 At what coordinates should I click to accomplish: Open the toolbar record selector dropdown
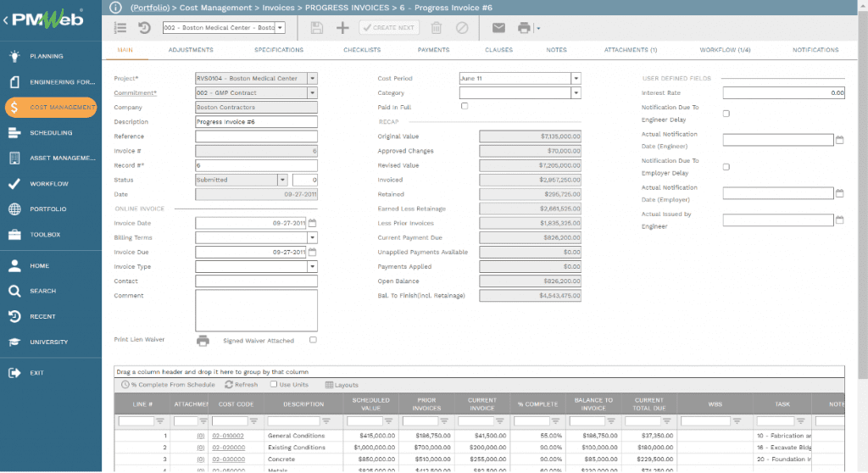click(x=280, y=28)
